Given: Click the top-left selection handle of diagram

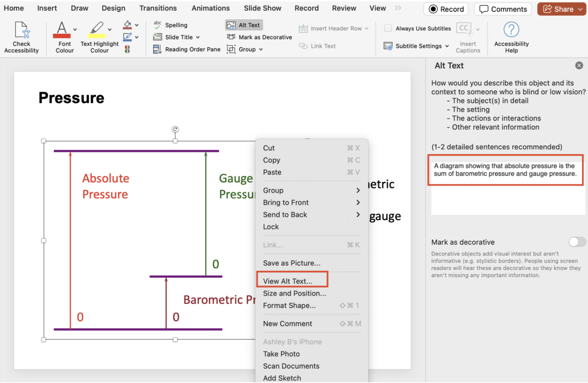Looking at the screenshot, I should [44, 141].
